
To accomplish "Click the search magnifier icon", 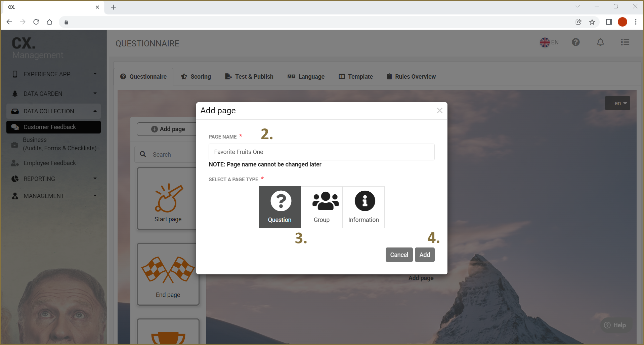I will pyautogui.click(x=143, y=154).
